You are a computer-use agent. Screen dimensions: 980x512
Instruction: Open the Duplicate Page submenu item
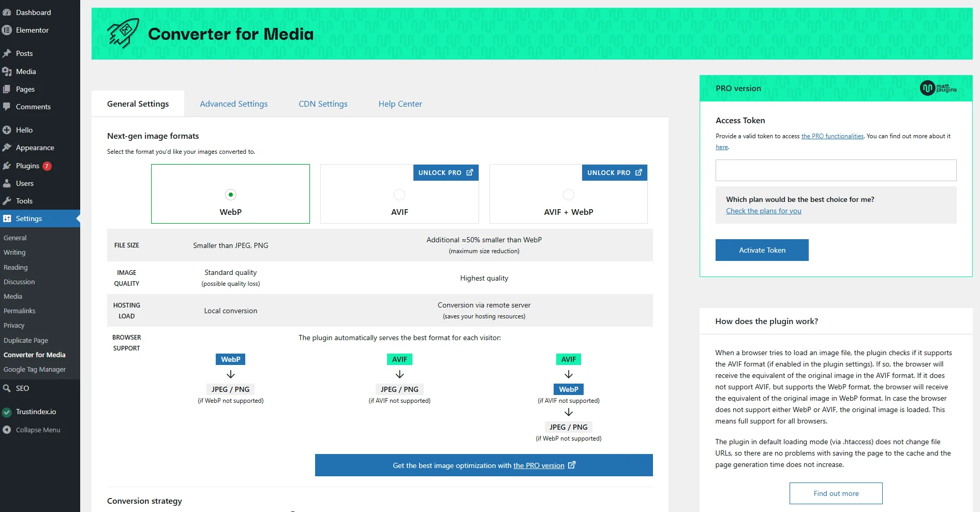(x=26, y=340)
